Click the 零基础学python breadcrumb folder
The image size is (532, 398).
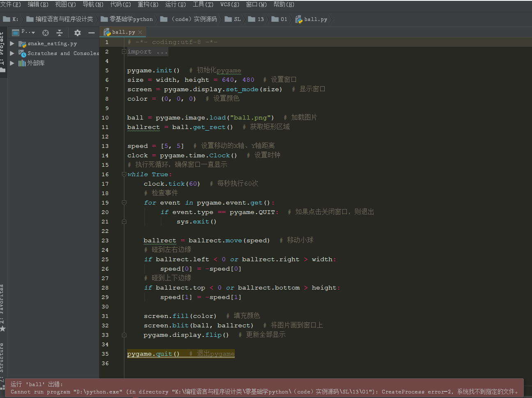click(127, 19)
